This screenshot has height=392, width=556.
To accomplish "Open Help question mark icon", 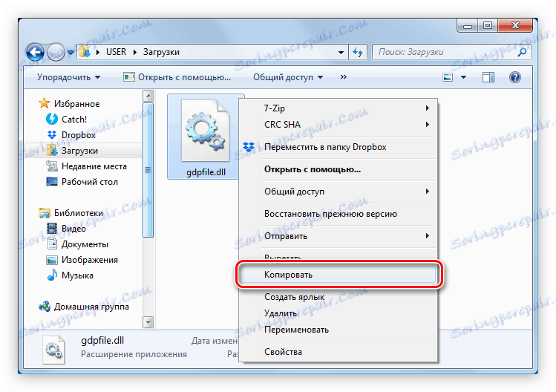I will [x=515, y=77].
